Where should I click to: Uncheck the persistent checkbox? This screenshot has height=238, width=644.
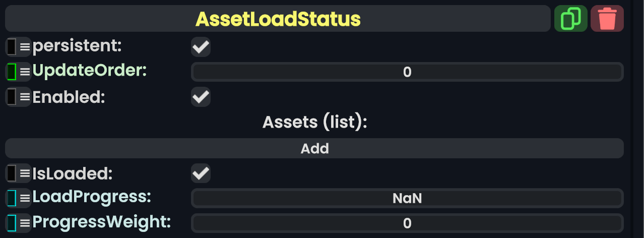tap(201, 47)
